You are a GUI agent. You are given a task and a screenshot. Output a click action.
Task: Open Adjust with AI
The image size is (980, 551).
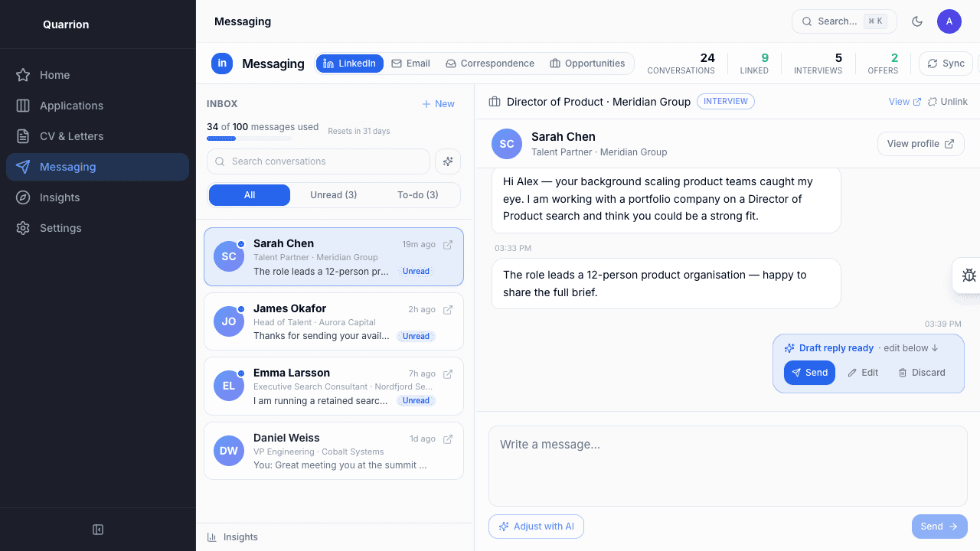536,527
